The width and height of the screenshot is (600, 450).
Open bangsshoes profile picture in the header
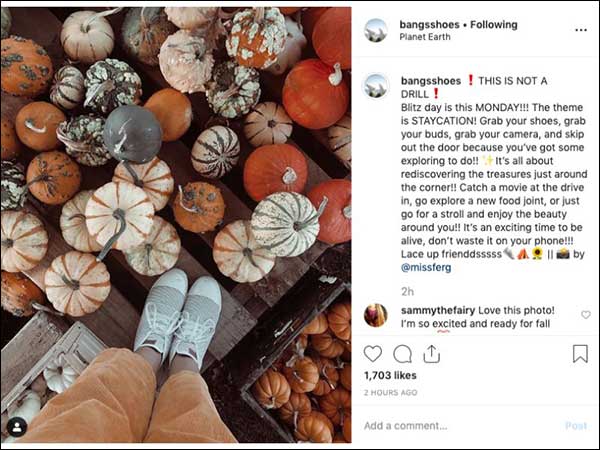(x=376, y=30)
